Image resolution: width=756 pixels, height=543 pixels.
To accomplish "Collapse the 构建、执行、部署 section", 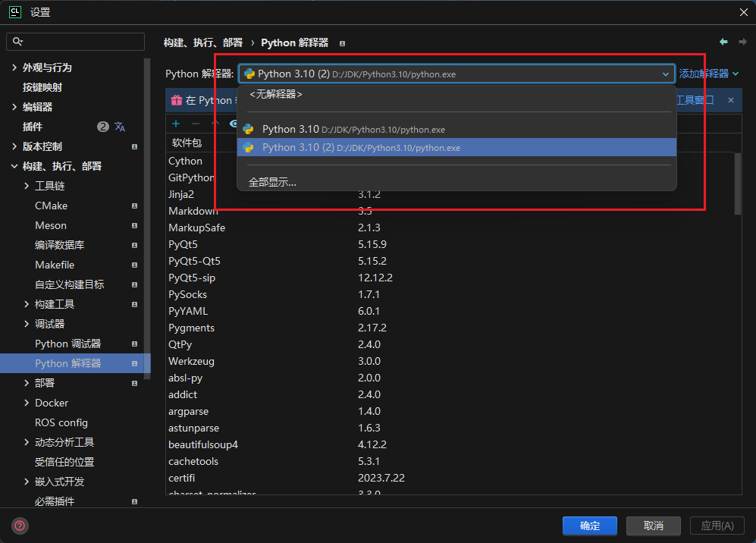I will [14, 166].
